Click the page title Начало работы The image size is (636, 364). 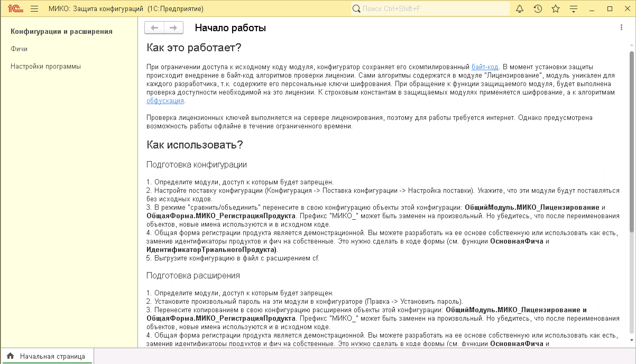230,28
